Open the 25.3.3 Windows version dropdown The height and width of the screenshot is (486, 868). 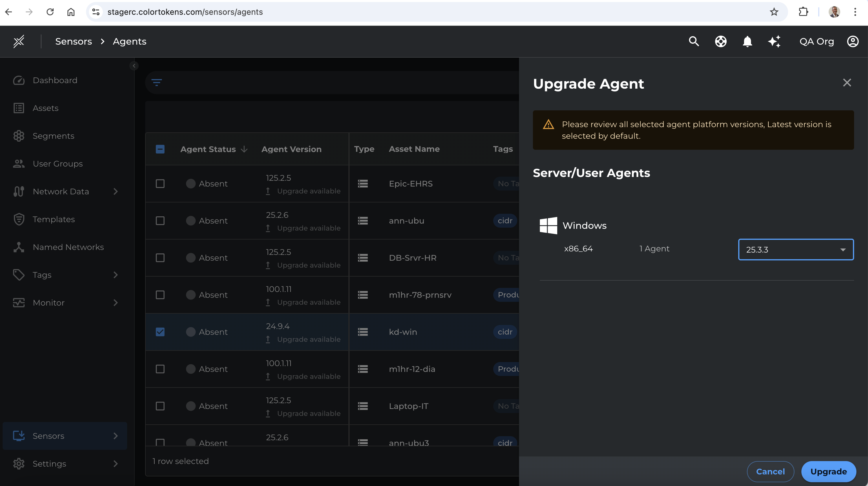[x=796, y=249]
